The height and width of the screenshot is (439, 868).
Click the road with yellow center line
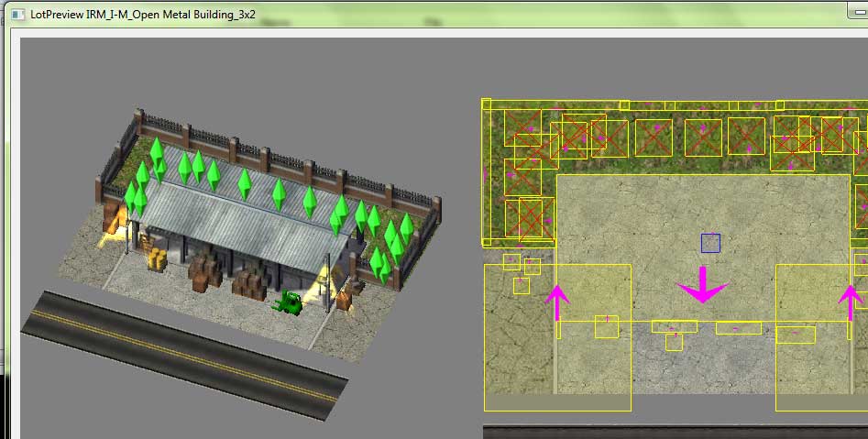[x=185, y=355]
